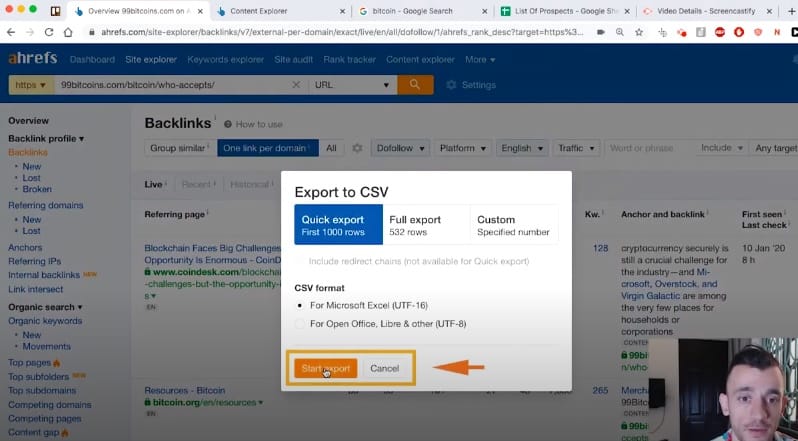798x441 pixels.
Task: Switch to One link per domain mode
Action: click(268, 148)
